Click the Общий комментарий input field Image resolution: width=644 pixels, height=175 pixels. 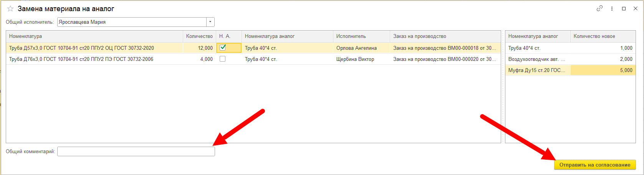pyautogui.click(x=136, y=152)
